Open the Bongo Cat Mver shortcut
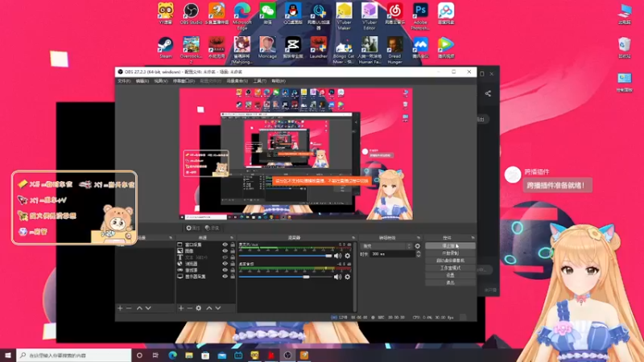 pyautogui.click(x=344, y=50)
